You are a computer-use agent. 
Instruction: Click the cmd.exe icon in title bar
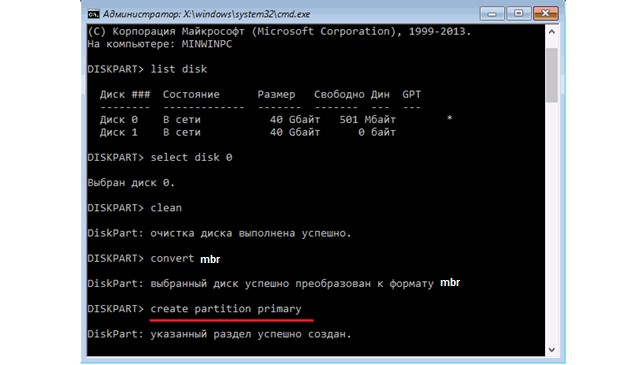pyautogui.click(x=93, y=14)
